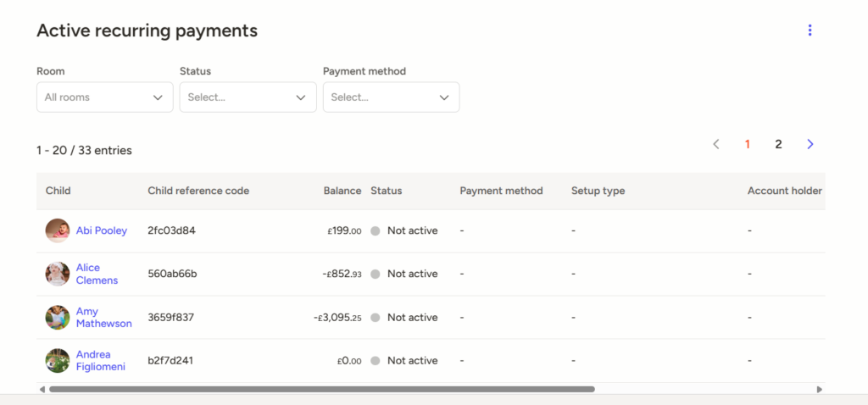Open Amy Mathewson's profile link
This screenshot has height=405, width=868.
coord(104,318)
